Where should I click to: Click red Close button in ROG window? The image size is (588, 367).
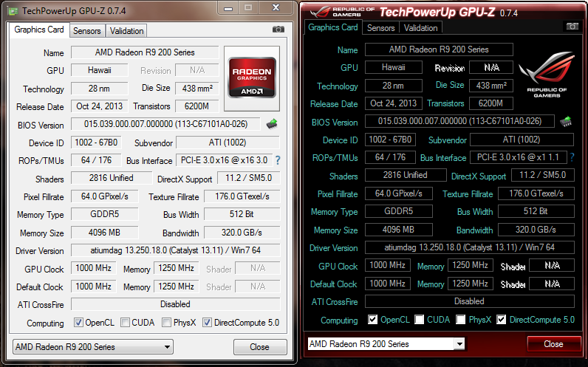[x=553, y=344]
